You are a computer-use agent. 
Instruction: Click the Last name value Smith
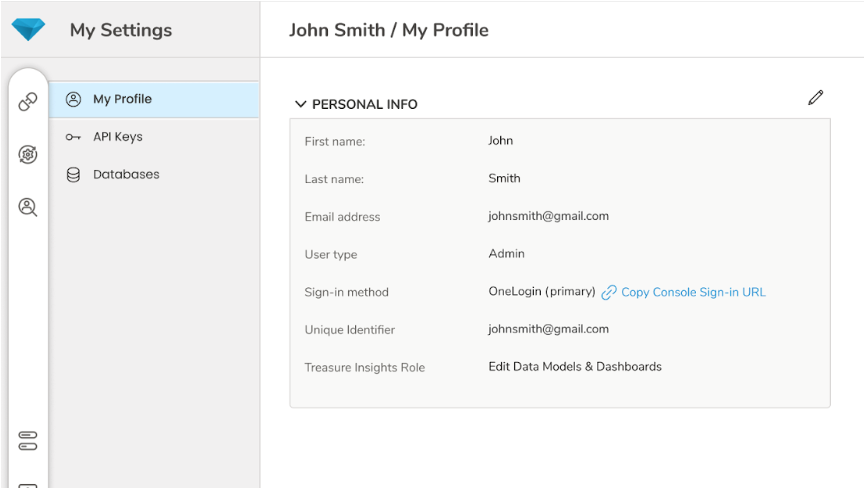pos(504,178)
